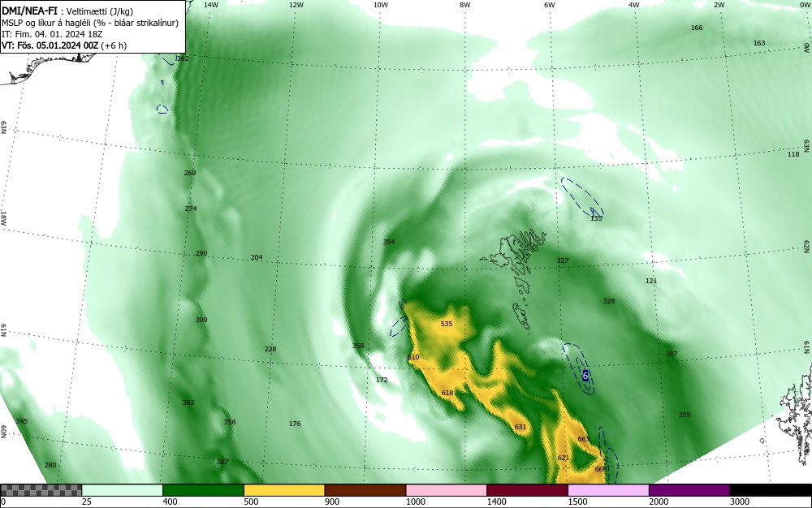
Task: Click the CAPE value 663
Action: (x=584, y=439)
